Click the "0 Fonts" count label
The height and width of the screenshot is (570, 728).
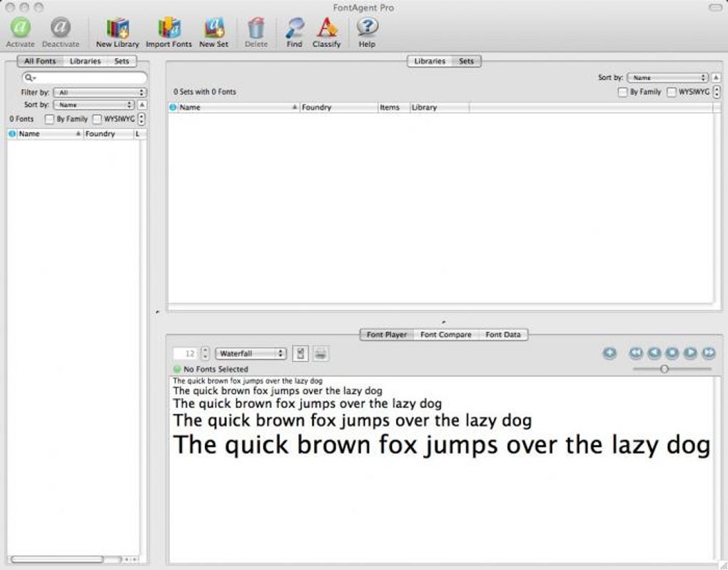tap(22, 119)
